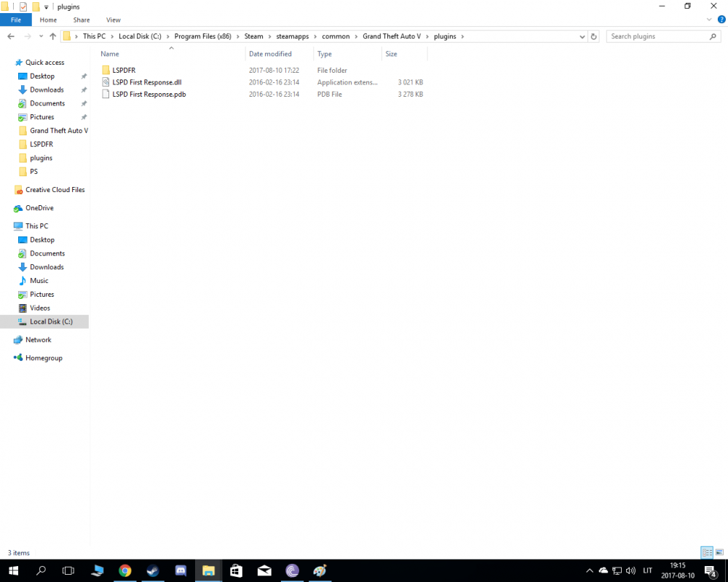Select LSPD First Response.dll file
Viewport: 728px width, 582px height.
tap(147, 82)
